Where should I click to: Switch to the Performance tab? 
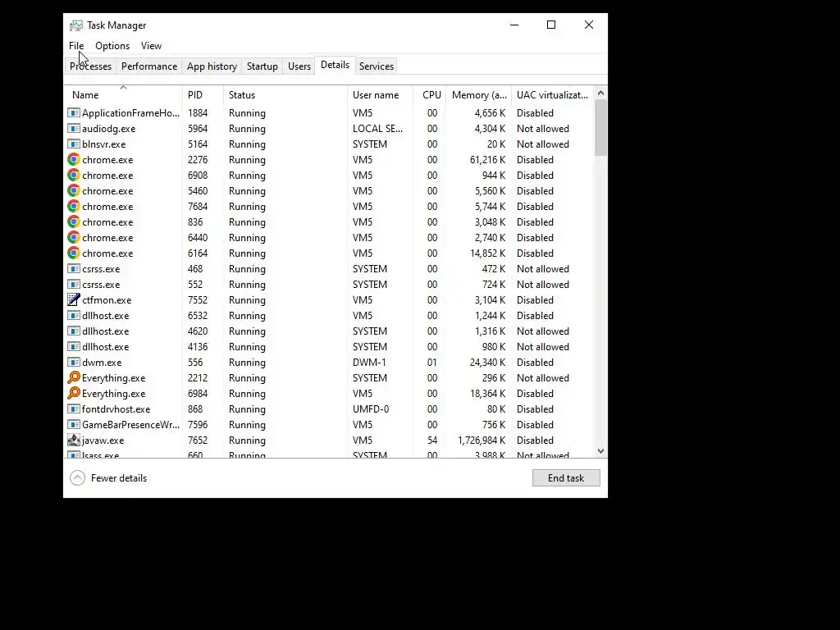click(149, 66)
